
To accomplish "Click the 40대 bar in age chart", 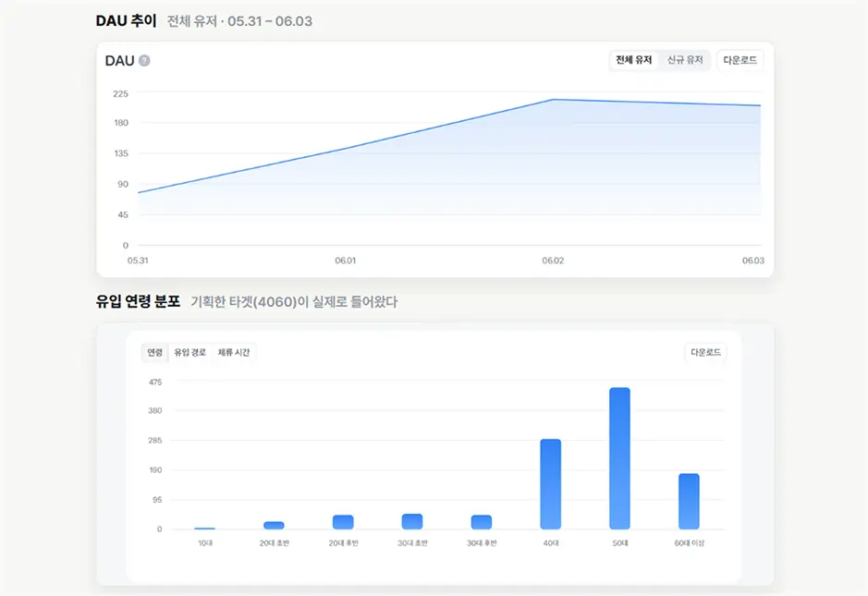I will click(551, 484).
